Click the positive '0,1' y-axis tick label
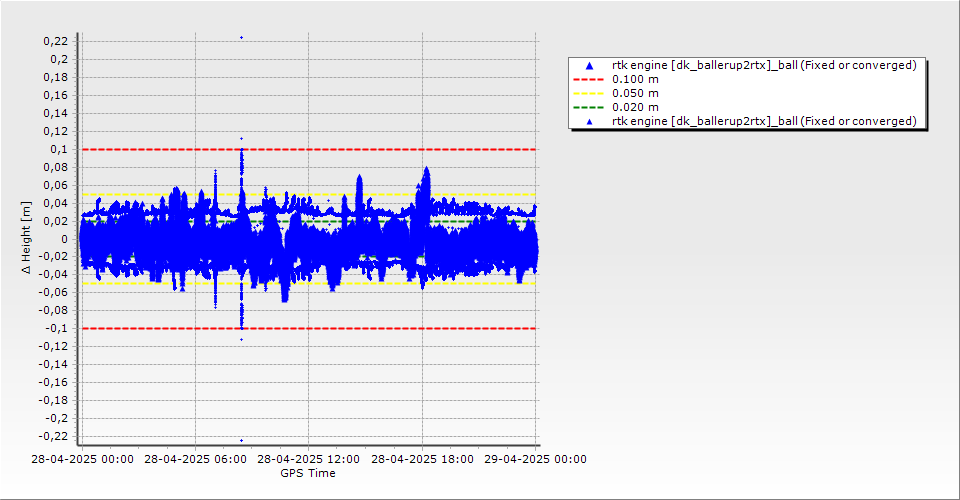 [x=59, y=149]
